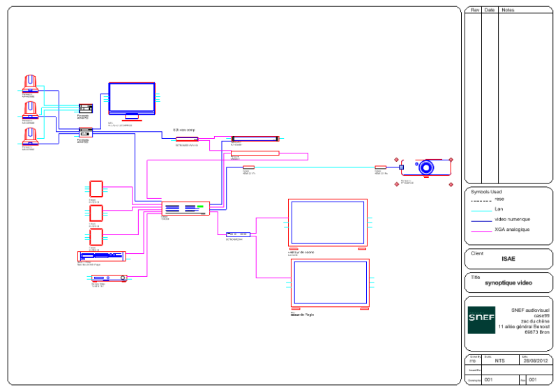Select the top PTZ camera symbol
558x392 pixels.
31,83
